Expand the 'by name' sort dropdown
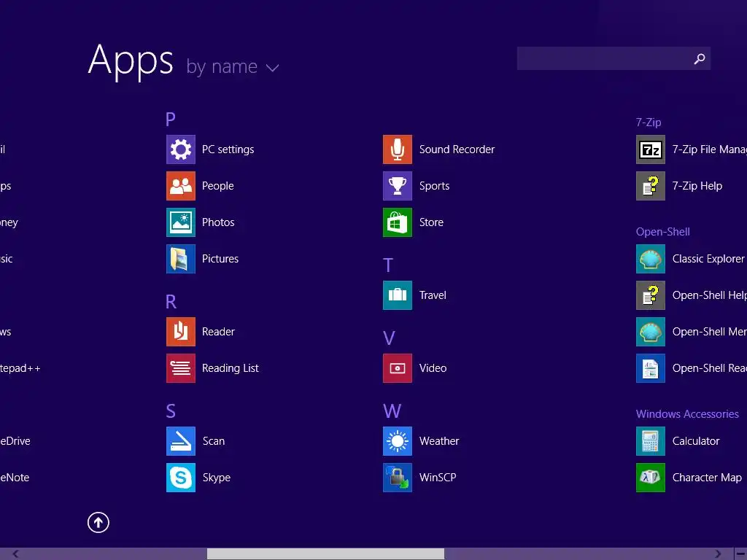Screen dimensions: 747x560 (x=233, y=66)
